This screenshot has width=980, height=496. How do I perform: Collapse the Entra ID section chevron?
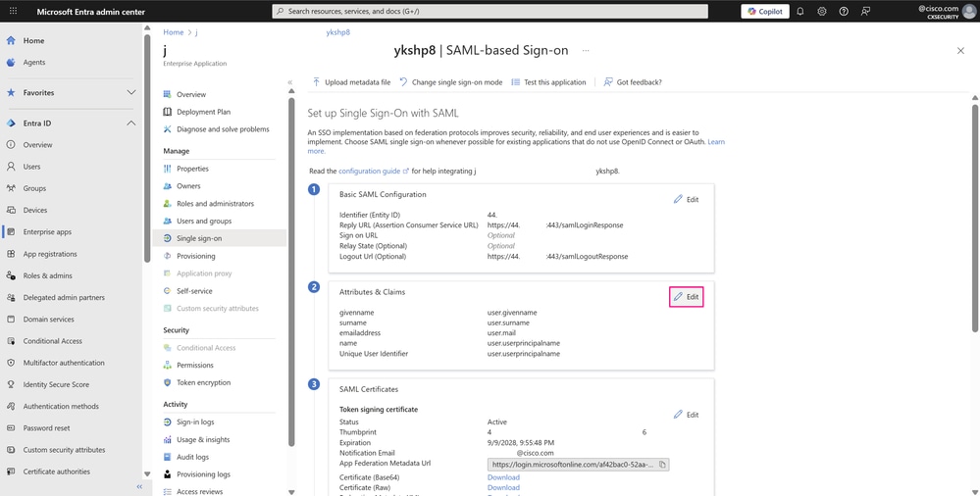click(131, 124)
